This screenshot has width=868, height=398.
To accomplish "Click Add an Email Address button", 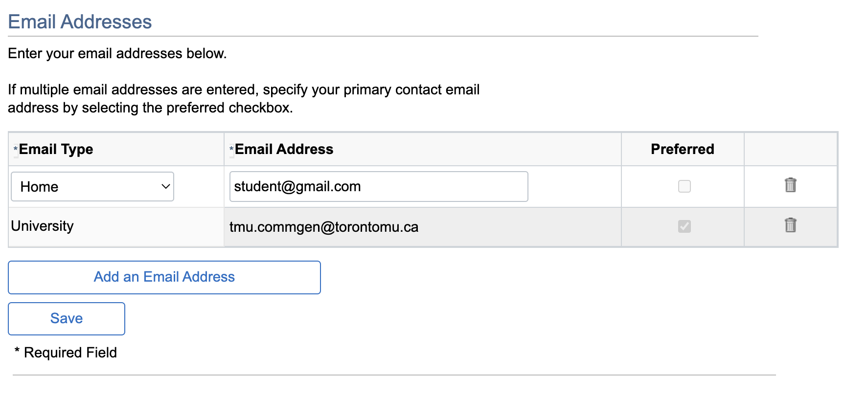I will (164, 277).
